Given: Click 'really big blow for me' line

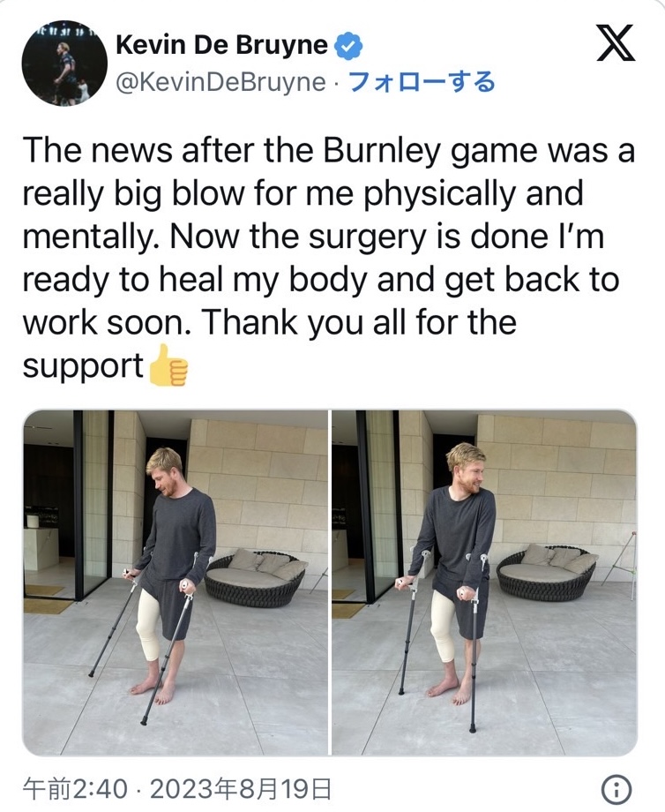Looking at the screenshot, I should [303, 193].
